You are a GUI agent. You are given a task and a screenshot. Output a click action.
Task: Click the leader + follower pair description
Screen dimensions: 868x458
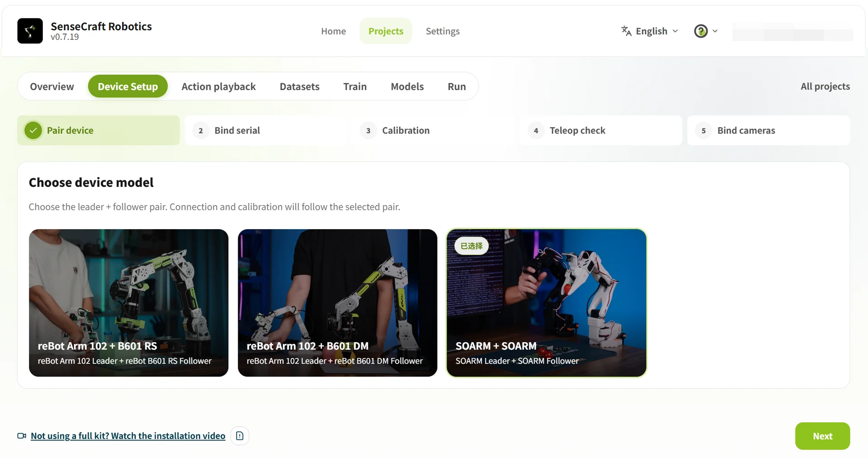214,207
